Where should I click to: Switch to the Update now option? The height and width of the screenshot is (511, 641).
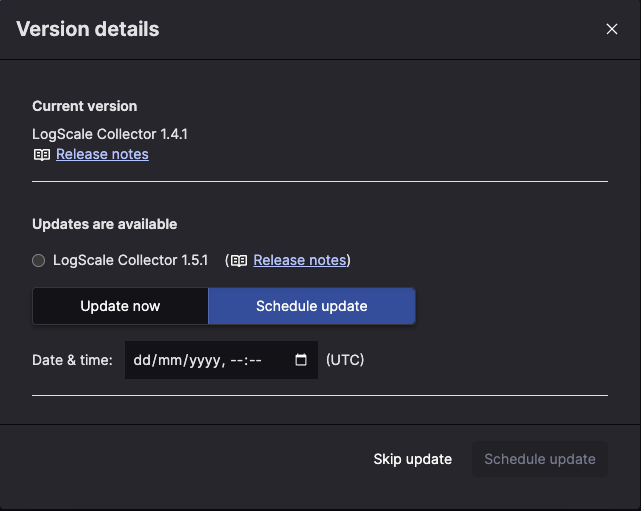tap(120, 306)
